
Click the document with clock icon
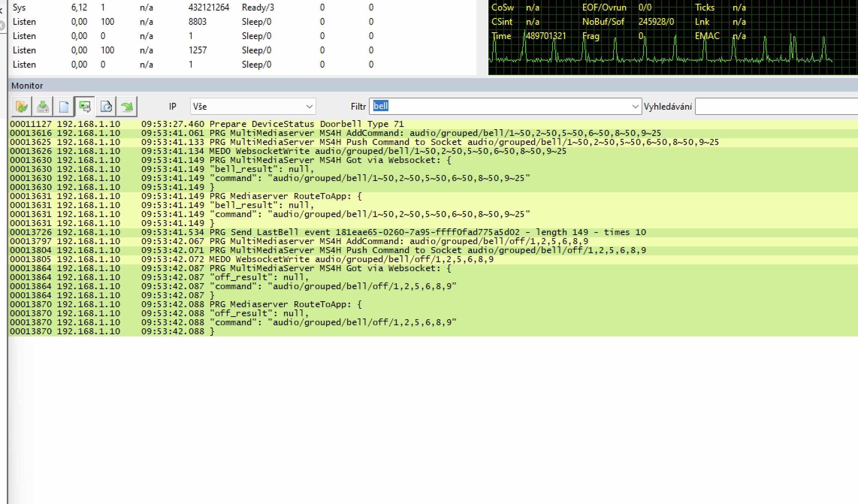(x=106, y=107)
